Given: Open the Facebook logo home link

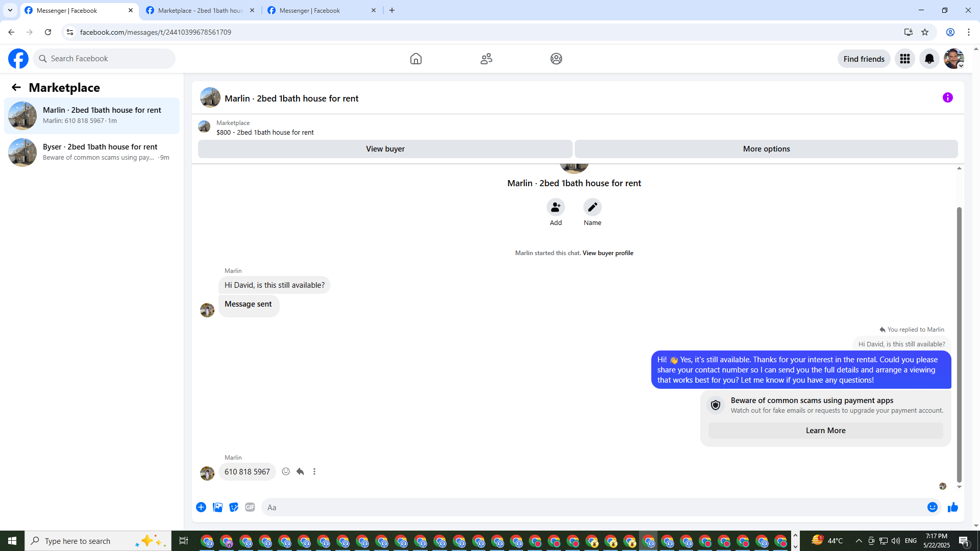Looking at the screenshot, I should click(18, 59).
